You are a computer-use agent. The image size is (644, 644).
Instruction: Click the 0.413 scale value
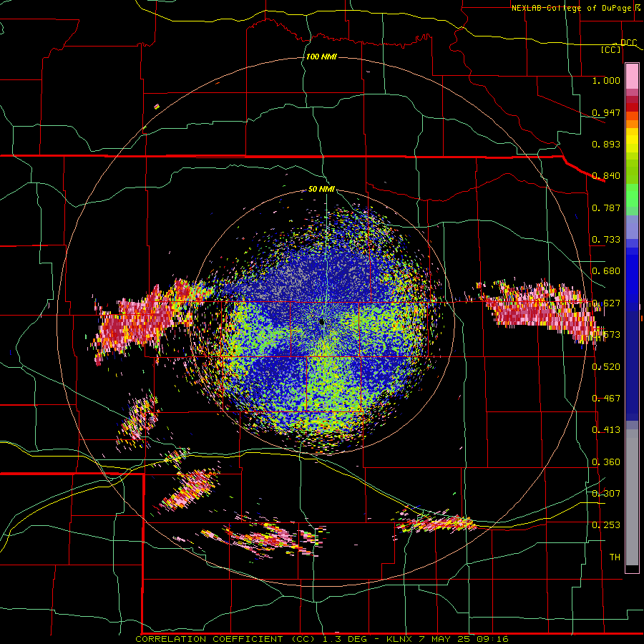[606, 430]
